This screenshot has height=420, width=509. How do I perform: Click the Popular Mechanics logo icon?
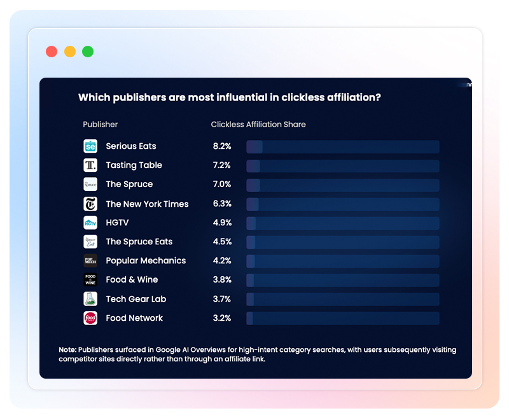[90, 261]
